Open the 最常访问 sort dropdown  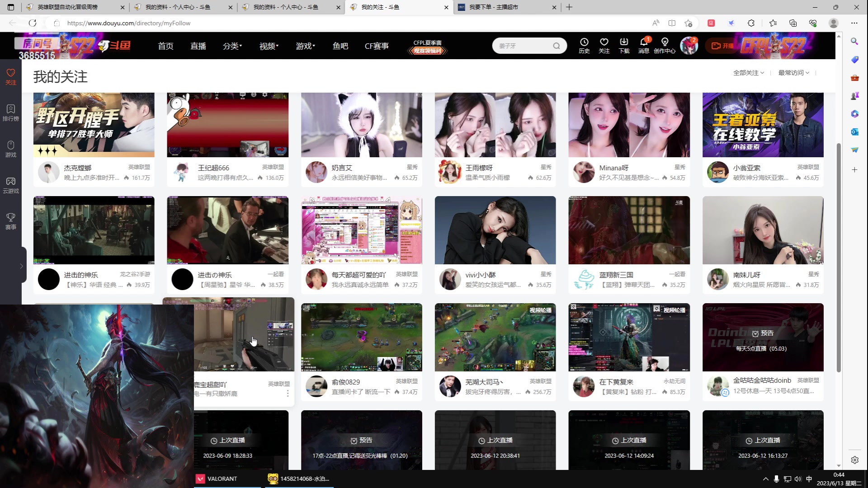(x=794, y=73)
